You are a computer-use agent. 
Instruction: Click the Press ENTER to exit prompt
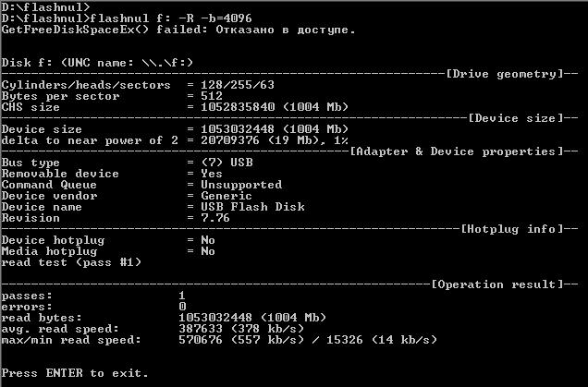(74, 372)
